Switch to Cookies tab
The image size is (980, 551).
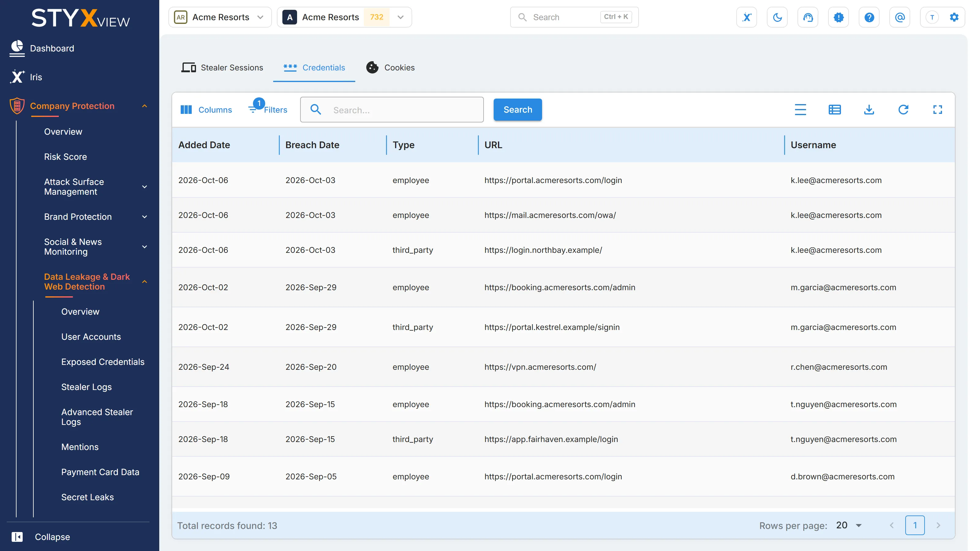click(391, 67)
